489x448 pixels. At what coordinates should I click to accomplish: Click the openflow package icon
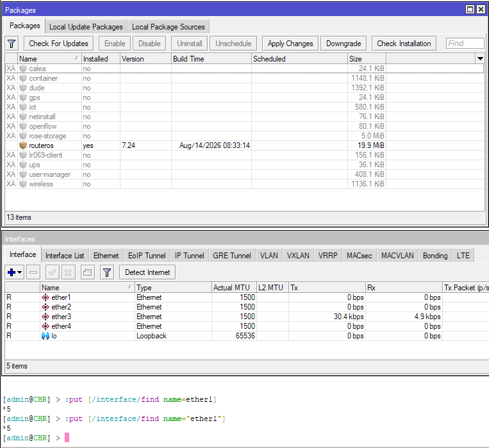(x=23, y=126)
